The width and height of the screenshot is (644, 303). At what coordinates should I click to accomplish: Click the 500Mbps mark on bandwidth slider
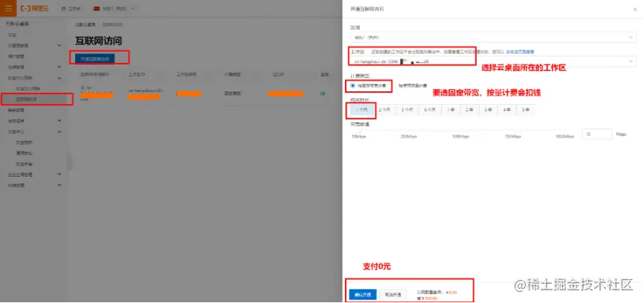460,137
